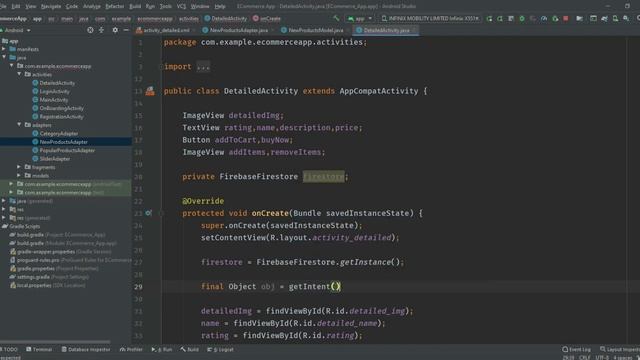Screen dimensions: 640x360
Task: Open the View menu
Action: point(31,6)
